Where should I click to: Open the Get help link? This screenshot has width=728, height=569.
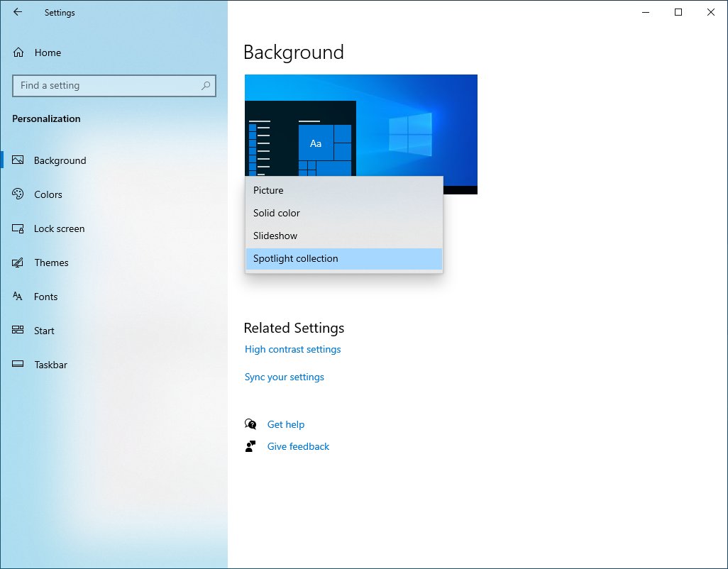285,424
